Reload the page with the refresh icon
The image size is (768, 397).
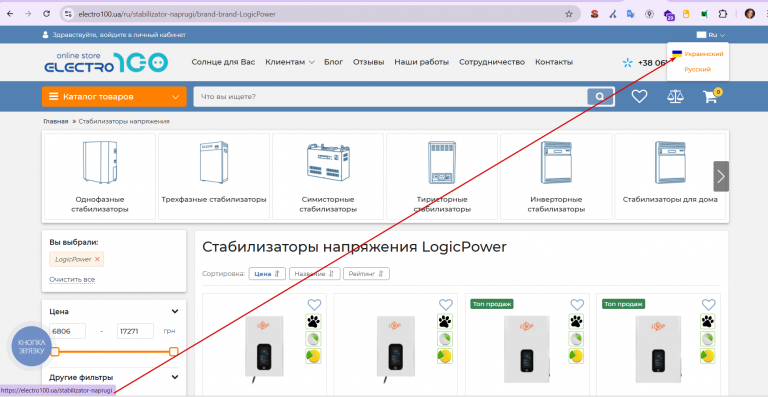pos(47,14)
